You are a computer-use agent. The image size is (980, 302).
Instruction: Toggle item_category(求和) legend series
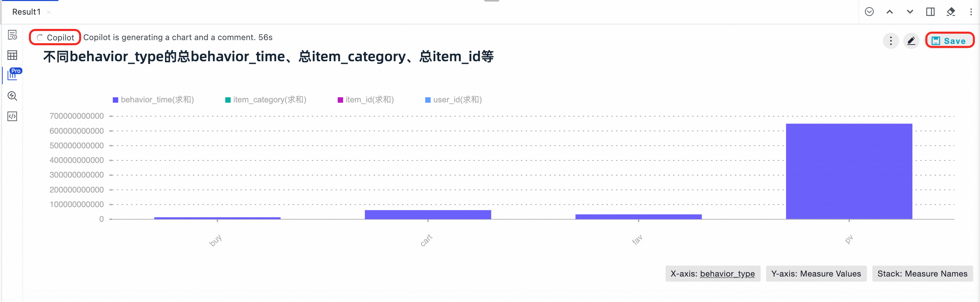point(266,100)
